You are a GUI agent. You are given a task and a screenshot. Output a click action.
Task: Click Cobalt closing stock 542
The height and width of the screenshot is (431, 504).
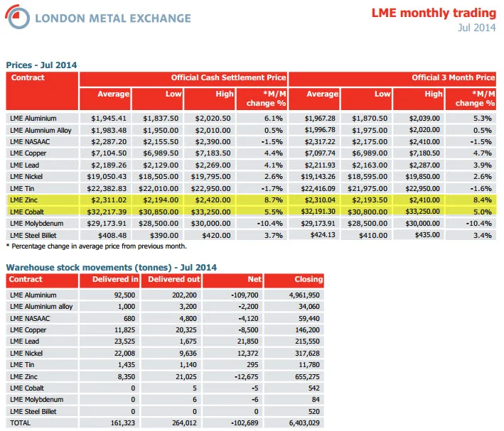coord(314,388)
